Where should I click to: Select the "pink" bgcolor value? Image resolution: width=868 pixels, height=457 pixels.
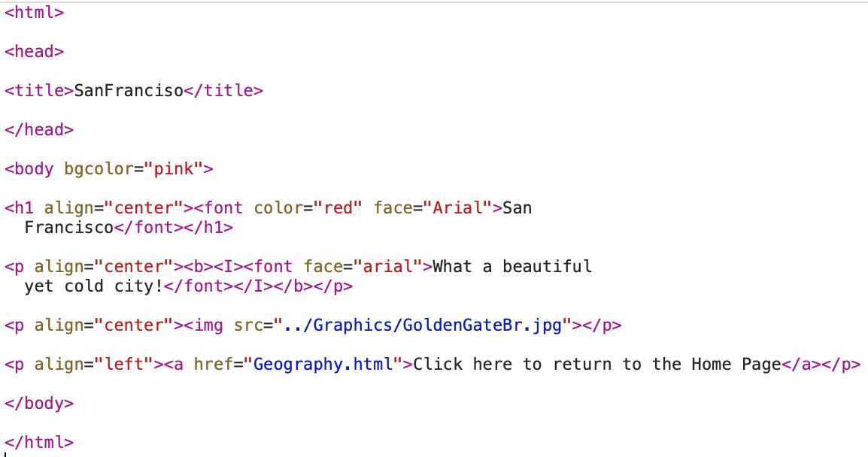(174, 169)
